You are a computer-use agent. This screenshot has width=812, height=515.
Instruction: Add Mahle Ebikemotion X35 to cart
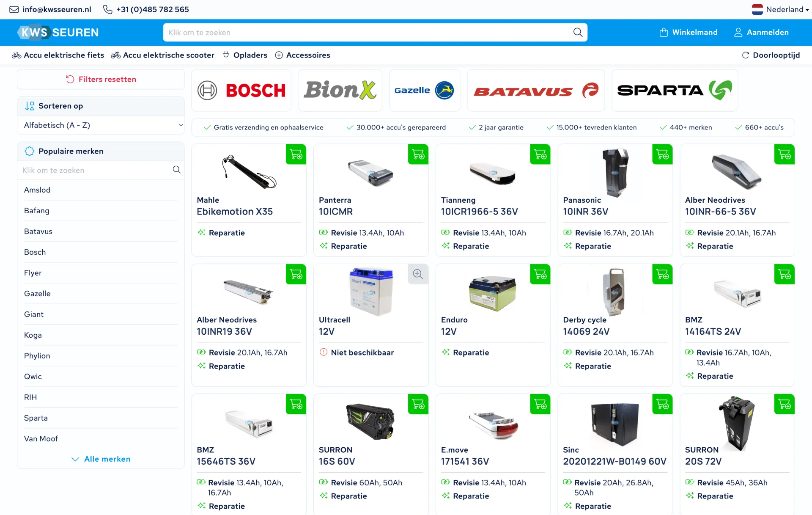click(x=296, y=154)
